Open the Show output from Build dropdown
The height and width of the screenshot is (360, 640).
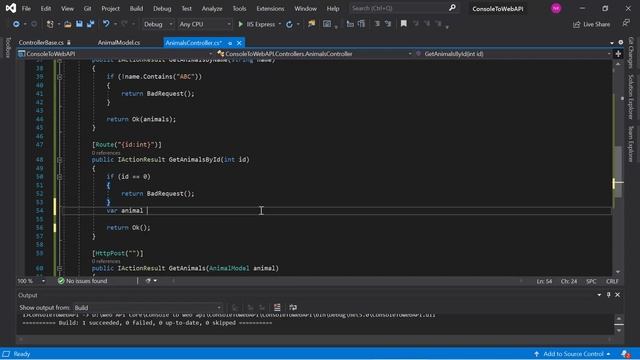(147, 308)
